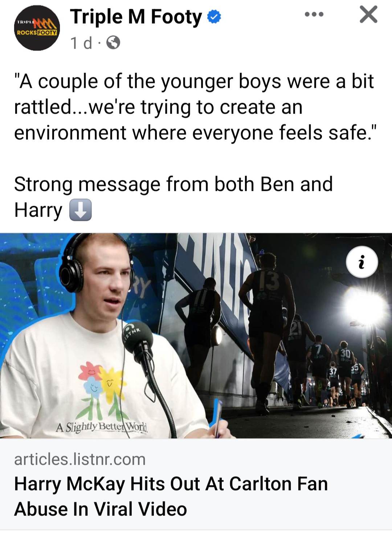This screenshot has width=392, height=533.
Task: Click the down arrow emoji after Harry
Action: coord(81,210)
